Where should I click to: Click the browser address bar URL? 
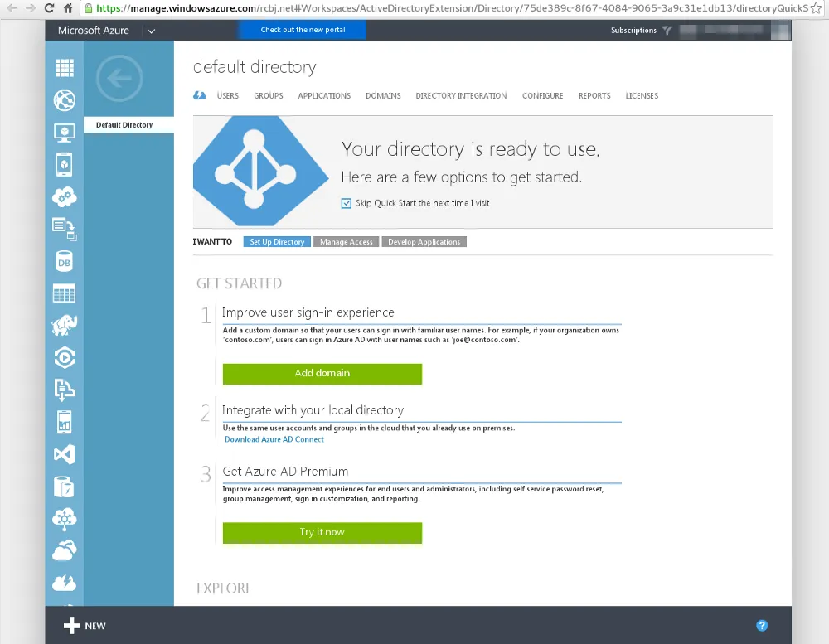[452, 8]
